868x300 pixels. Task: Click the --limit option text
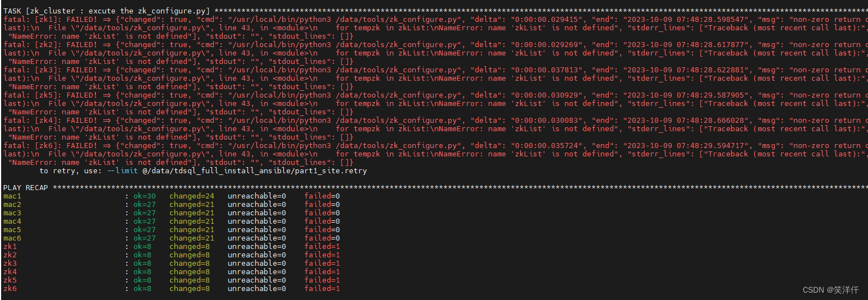pyautogui.click(x=122, y=170)
